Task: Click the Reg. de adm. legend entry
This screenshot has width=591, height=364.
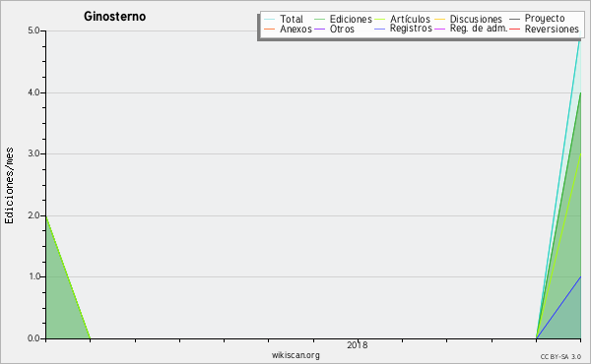Action: click(471, 29)
